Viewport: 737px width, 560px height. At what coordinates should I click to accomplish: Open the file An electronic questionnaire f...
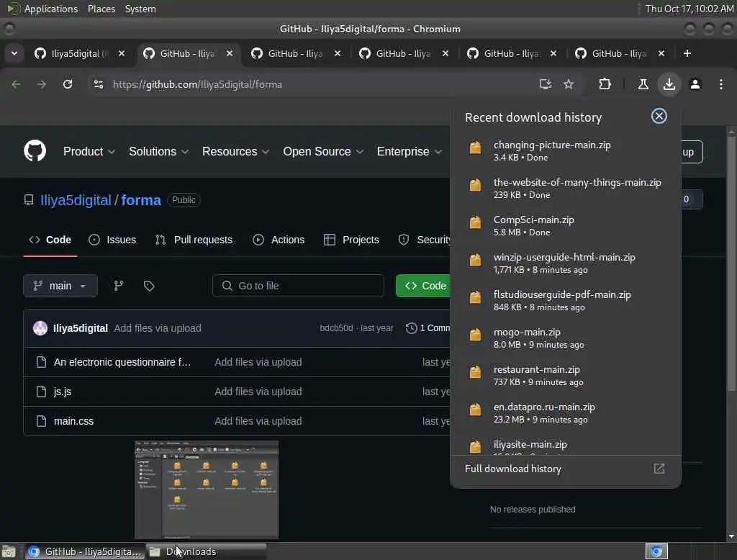click(x=122, y=362)
